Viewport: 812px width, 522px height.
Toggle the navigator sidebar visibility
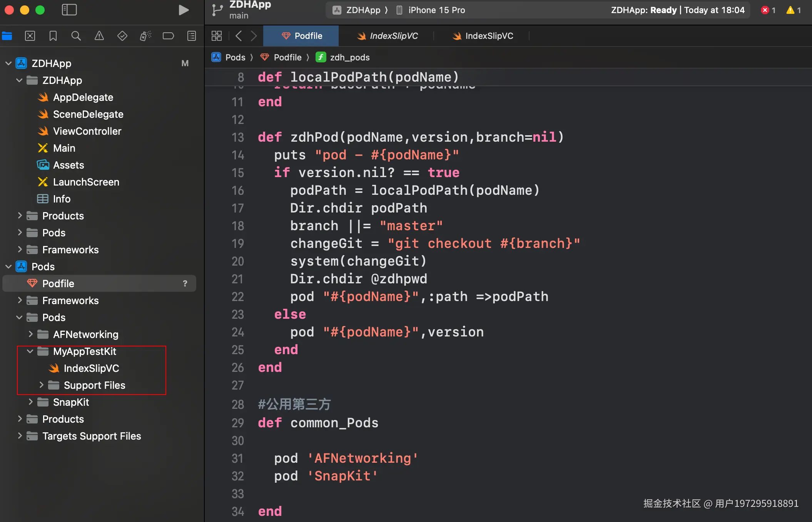tap(69, 10)
